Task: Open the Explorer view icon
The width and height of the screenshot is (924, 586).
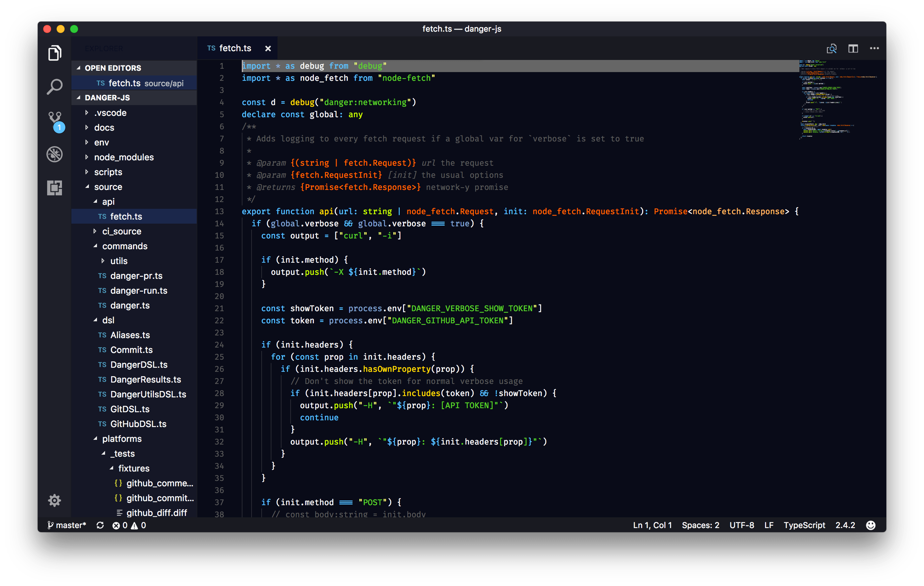Action: 55,53
